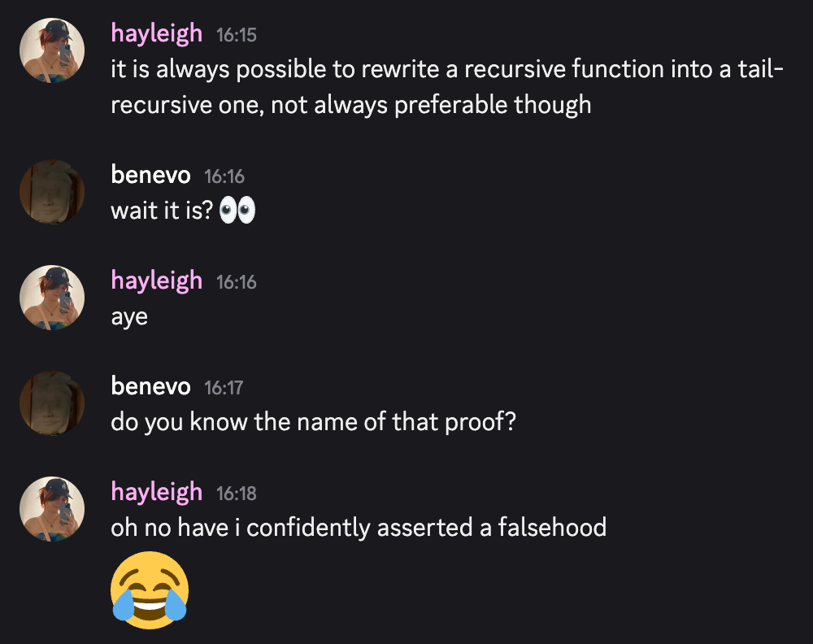The width and height of the screenshot is (813, 644).
Task: Click the hayleigh username at 16:18
Action: 157,492
